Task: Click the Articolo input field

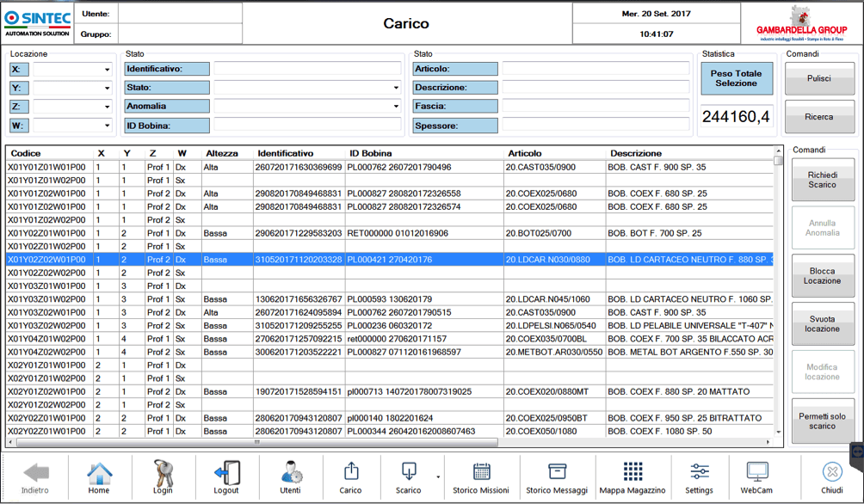Action: click(596, 68)
